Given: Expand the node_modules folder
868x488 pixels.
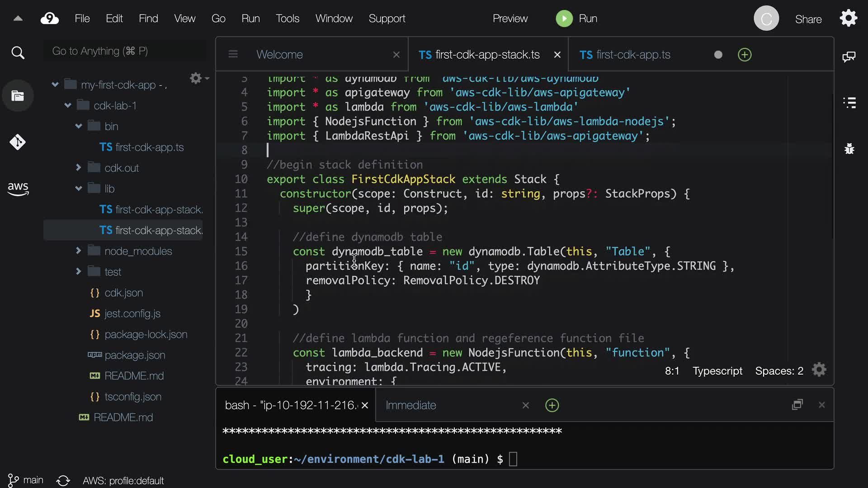Looking at the screenshot, I should [79, 251].
